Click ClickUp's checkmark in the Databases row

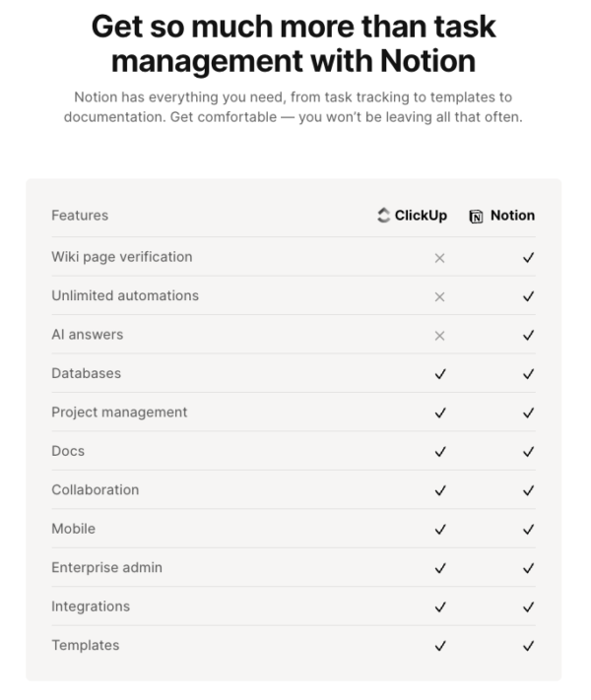pos(440,374)
